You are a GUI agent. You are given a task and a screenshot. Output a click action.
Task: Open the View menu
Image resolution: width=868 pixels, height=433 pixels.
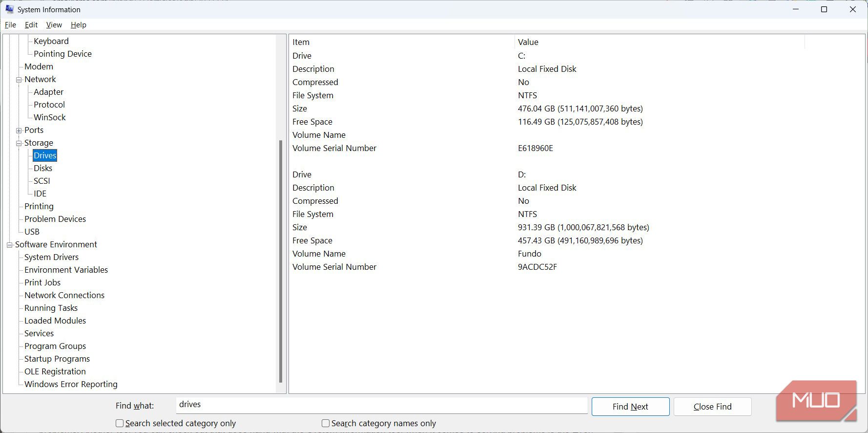54,25
